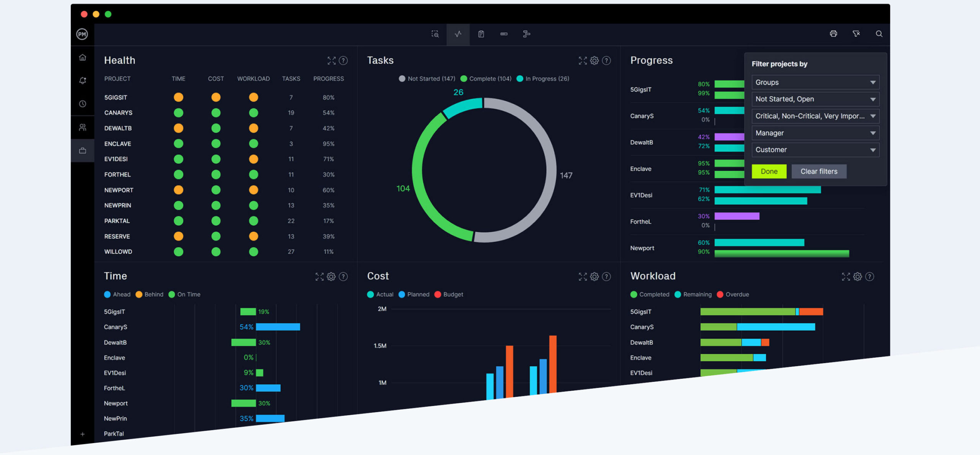The width and height of the screenshot is (980, 455).
Task: Open the home icon in sidebar
Action: [82, 57]
